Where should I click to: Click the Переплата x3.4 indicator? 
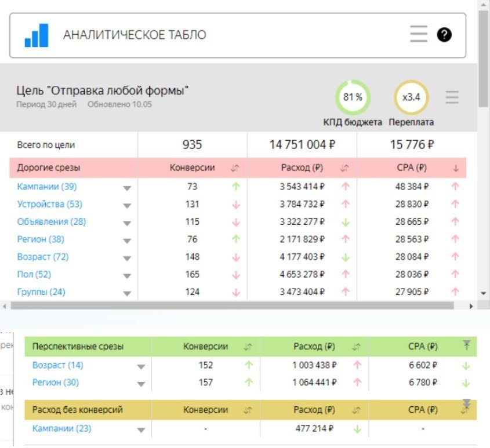[411, 97]
